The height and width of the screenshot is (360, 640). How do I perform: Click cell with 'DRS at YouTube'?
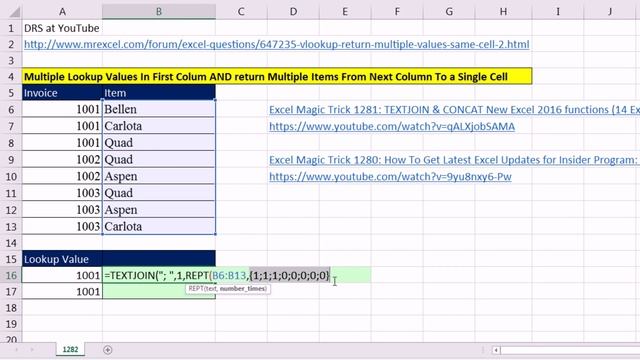click(62, 28)
